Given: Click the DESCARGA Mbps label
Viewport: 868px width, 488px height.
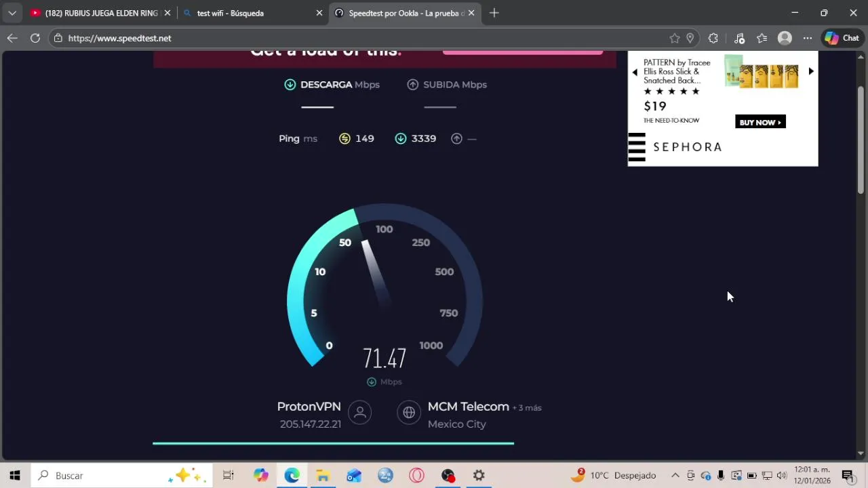Looking at the screenshot, I should coord(340,85).
